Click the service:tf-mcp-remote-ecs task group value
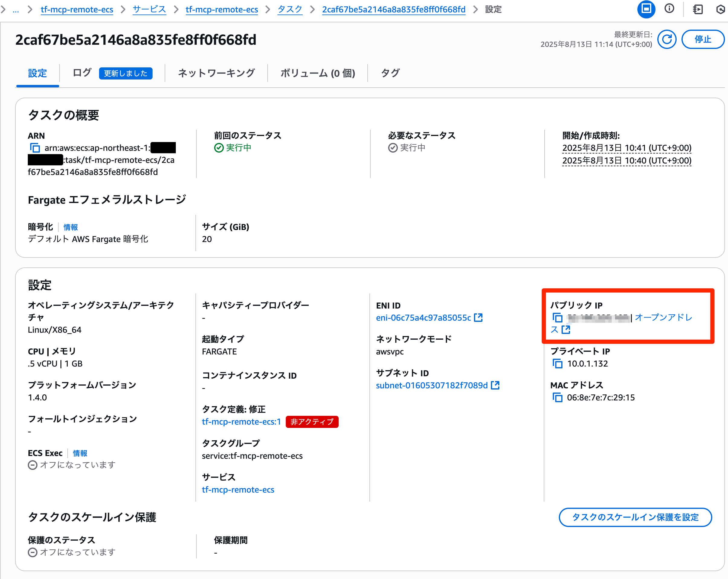The height and width of the screenshot is (579, 728). pos(252,456)
